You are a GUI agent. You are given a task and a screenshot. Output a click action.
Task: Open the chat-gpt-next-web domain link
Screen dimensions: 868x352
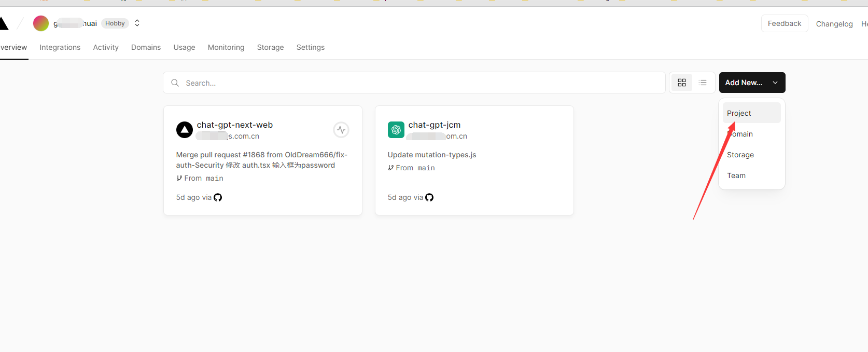point(228,136)
